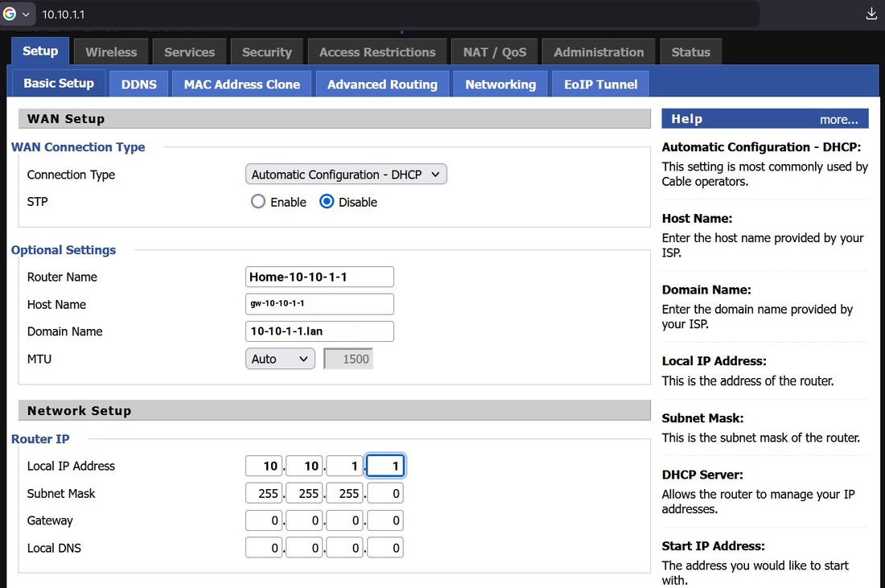Click the Router Name input field
The width and height of the screenshot is (885, 588).
pos(319,277)
